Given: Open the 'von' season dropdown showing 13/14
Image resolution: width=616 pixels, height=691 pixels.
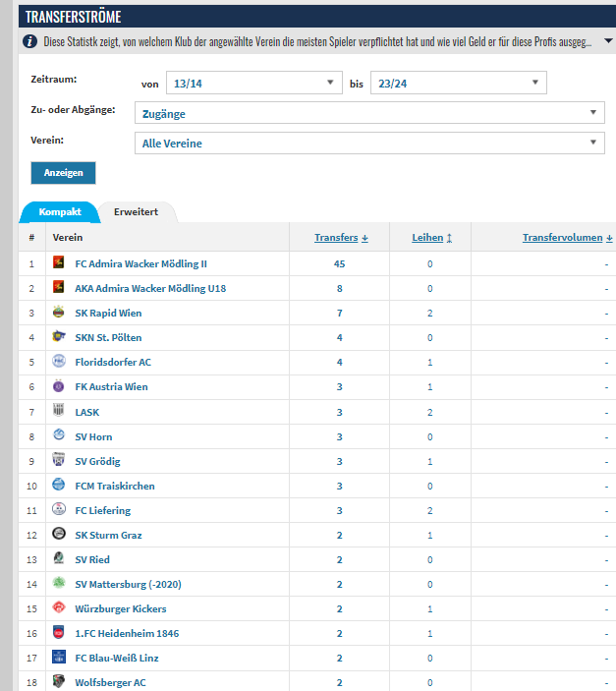Looking at the screenshot, I should click(254, 83).
